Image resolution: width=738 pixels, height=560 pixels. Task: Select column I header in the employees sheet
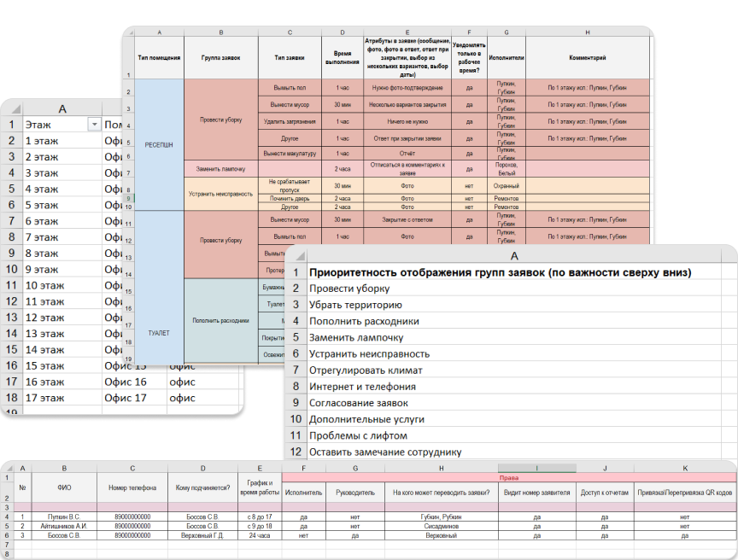(x=536, y=468)
